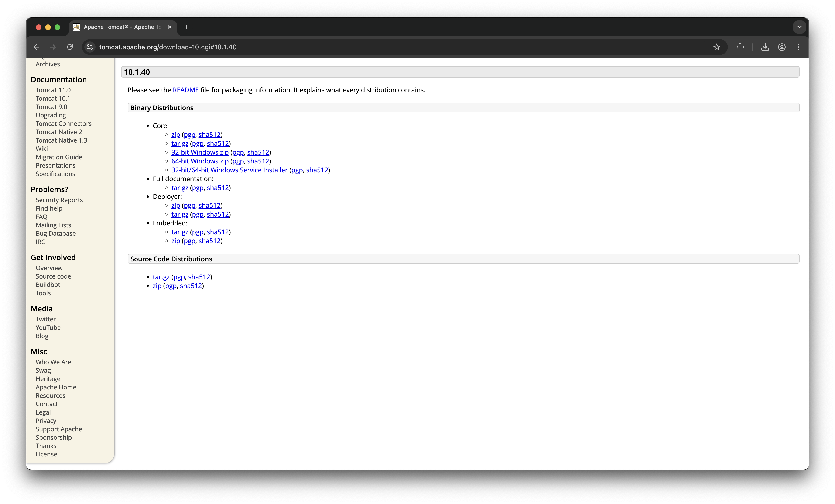View site information icon in address bar
The width and height of the screenshot is (835, 504).
tap(90, 47)
